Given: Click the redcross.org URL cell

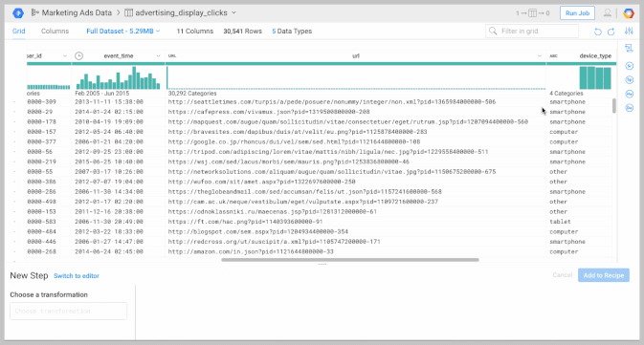Looking at the screenshot, I should [x=274, y=242].
